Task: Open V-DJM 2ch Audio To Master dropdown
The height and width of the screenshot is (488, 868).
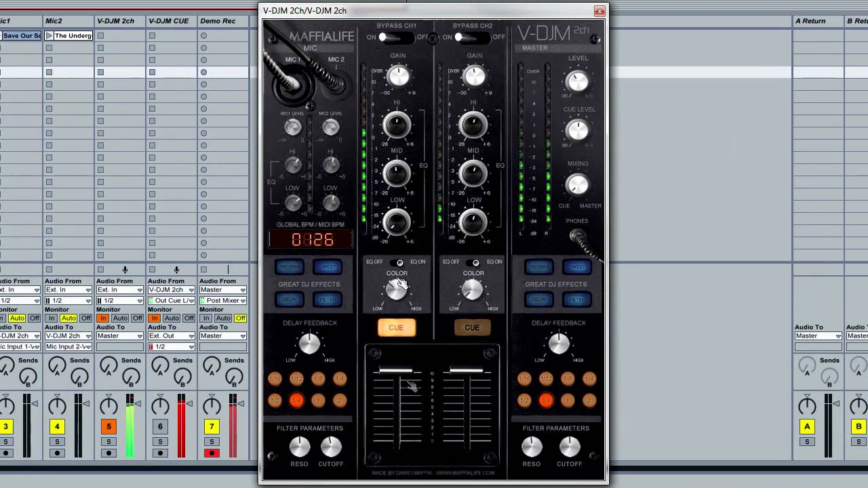Action: [120, 336]
